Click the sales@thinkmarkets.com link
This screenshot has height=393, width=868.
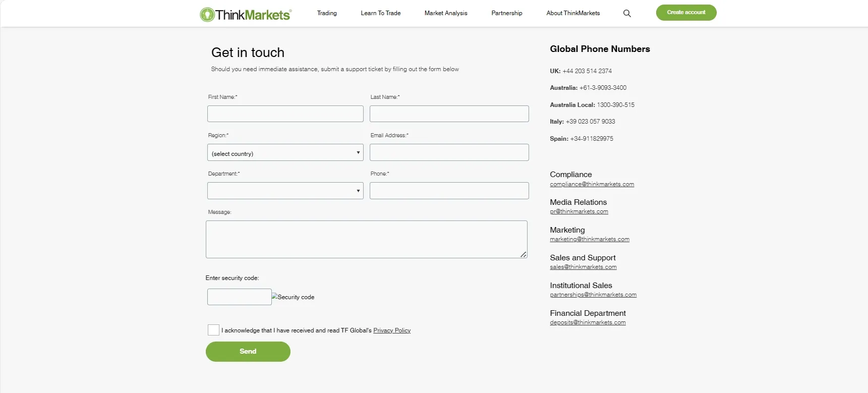583,267
